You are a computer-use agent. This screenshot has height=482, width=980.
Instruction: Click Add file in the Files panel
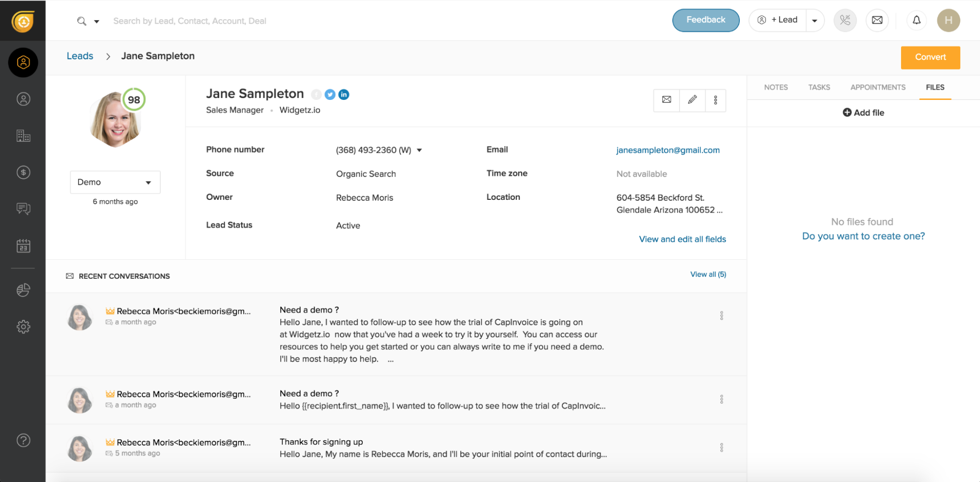862,112
